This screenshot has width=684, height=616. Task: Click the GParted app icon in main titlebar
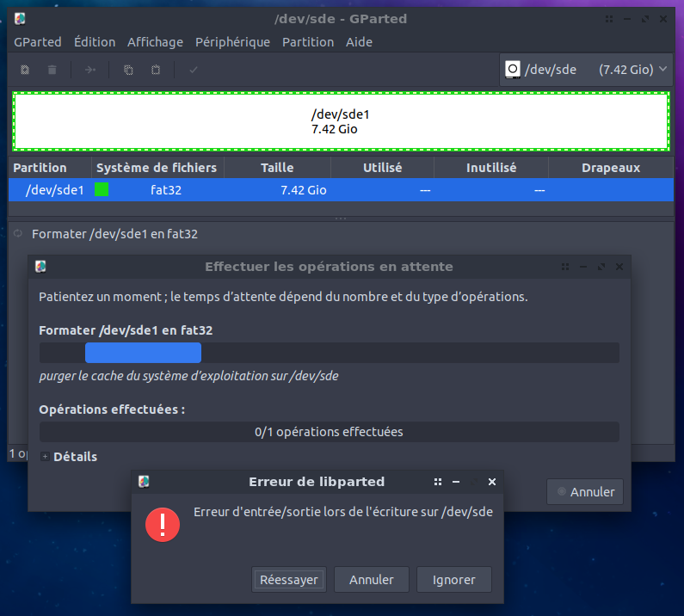click(x=20, y=19)
